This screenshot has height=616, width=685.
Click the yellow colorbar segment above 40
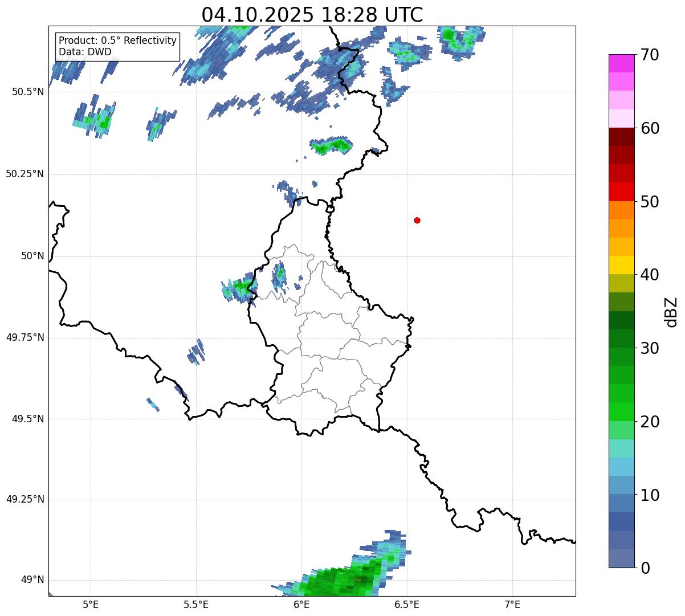pos(622,265)
